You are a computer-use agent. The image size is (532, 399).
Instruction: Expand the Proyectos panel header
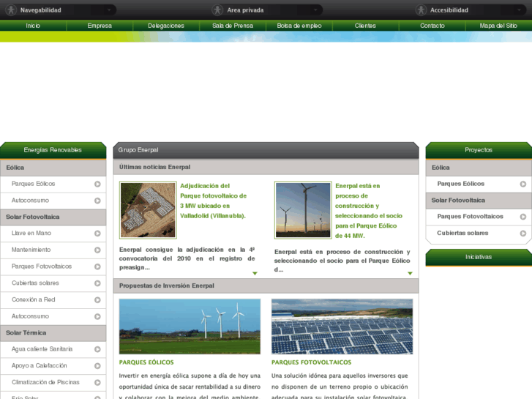tap(479, 150)
